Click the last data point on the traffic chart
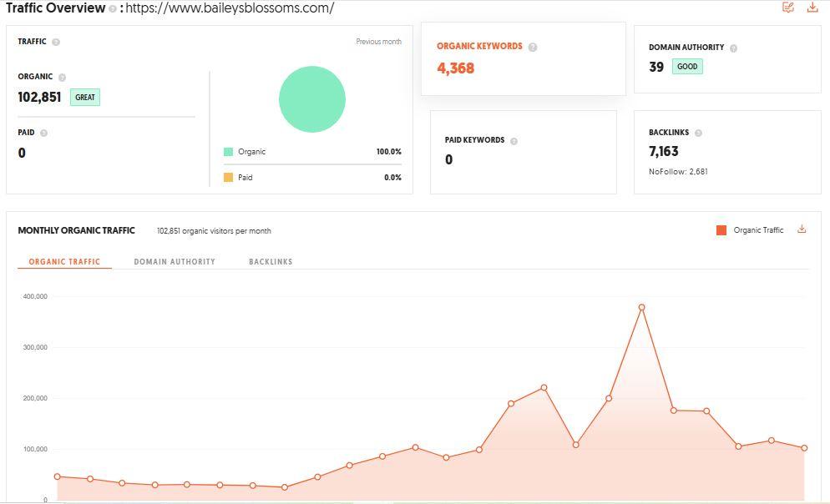 [804, 448]
